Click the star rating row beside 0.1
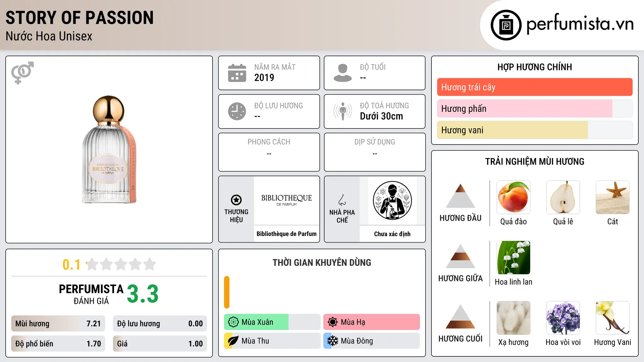Image resolution: width=644 pixels, height=362 pixels. 121,264
